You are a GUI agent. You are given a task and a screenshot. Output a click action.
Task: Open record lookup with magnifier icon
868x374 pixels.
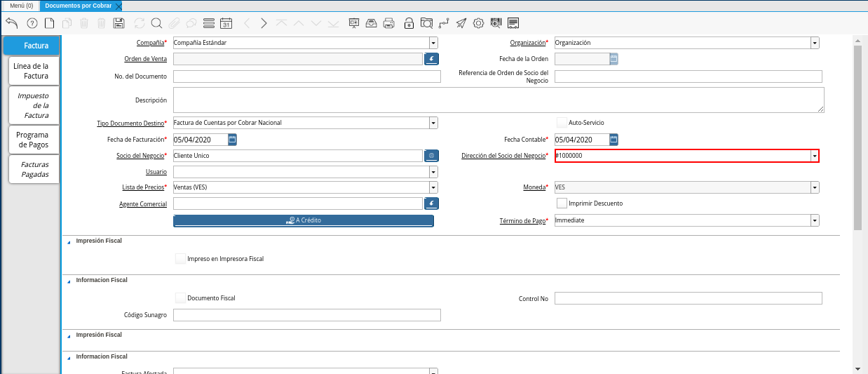coord(156,23)
